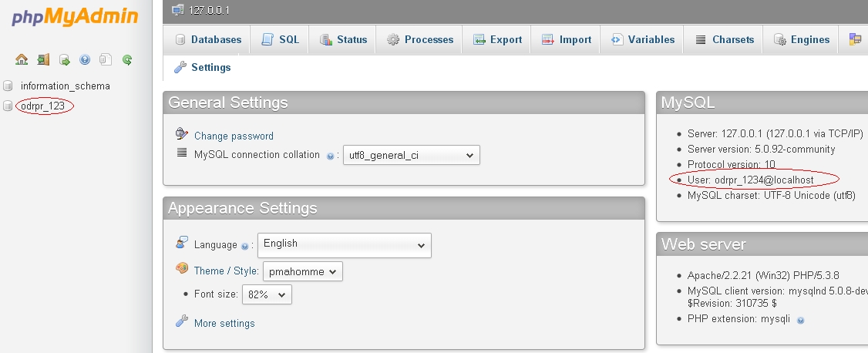
Task: Click the 127.0.0.1 server breadcrumb
Action: [x=209, y=11]
